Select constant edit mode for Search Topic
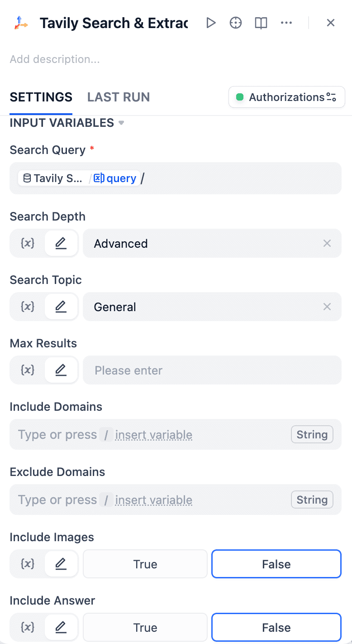Image resolution: width=352 pixels, height=644 pixels. 61,307
